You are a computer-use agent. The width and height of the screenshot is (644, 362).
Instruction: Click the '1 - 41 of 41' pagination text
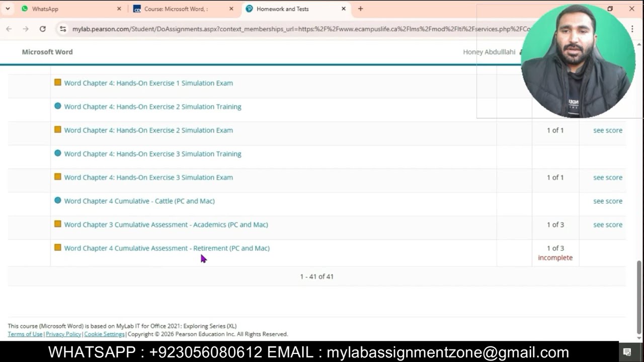(x=317, y=277)
